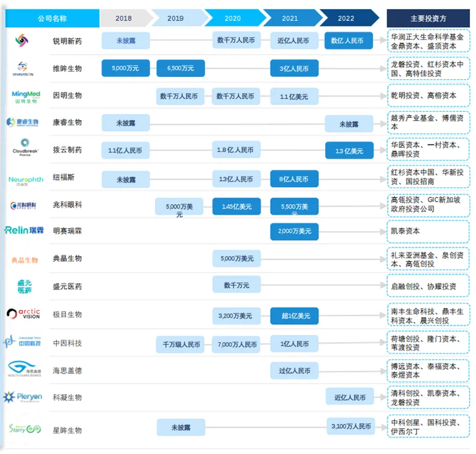Click investor box 礼来亚洲基金
476x454 pixels.
pos(429,259)
